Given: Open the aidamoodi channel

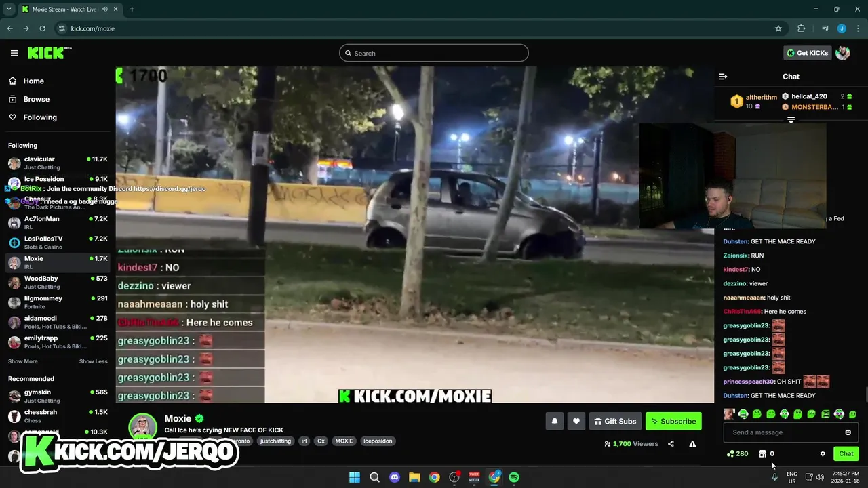Looking at the screenshot, I should coord(58,322).
